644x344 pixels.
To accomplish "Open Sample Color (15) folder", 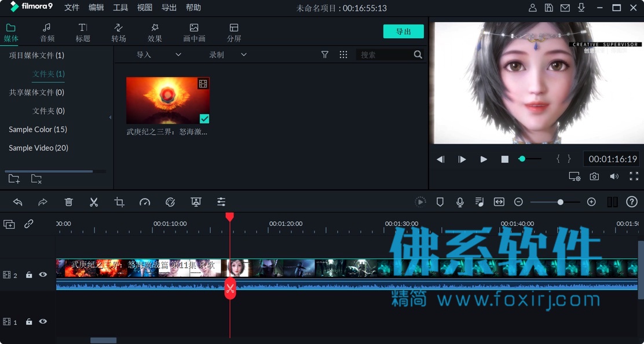I will [38, 129].
